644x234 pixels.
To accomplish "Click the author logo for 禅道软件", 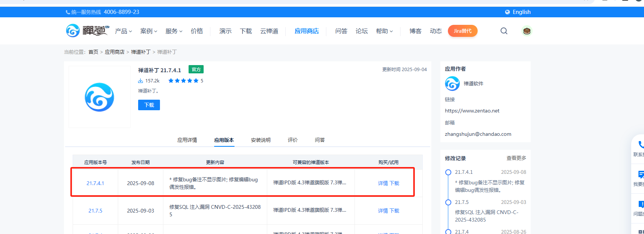I will [x=452, y=84].
